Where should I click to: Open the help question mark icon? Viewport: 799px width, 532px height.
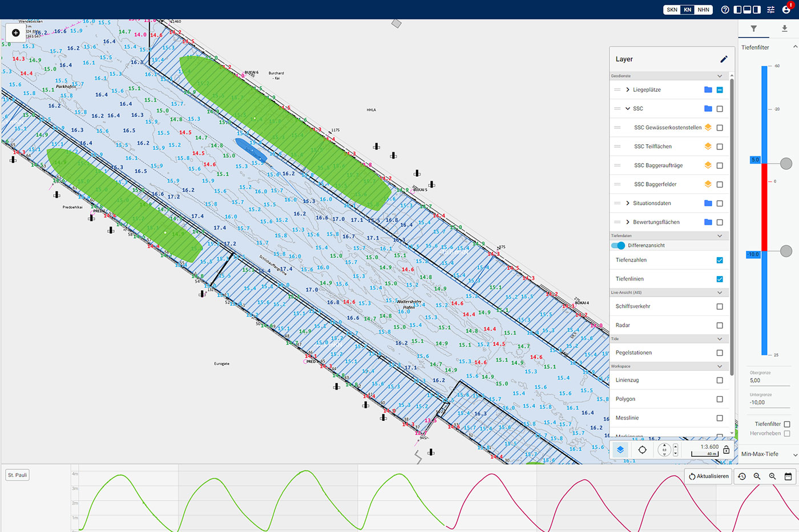tap(725, 10)
